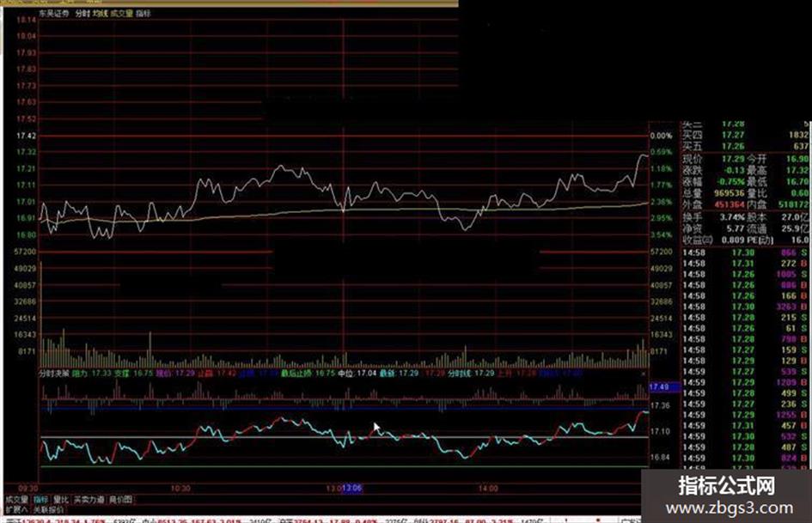Click the yellow 成交量 legend label at top

click(x=122, y=14)
